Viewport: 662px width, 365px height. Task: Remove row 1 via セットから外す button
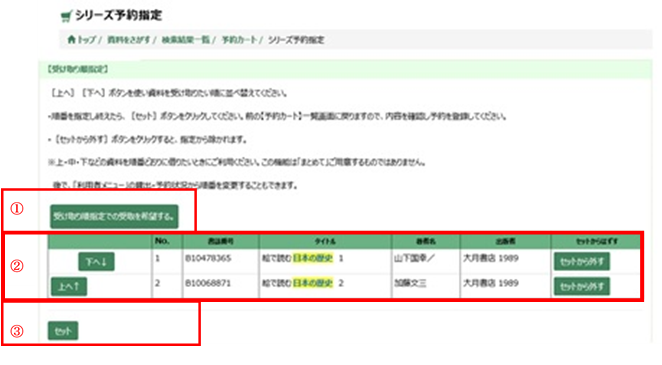click(582, 262)
